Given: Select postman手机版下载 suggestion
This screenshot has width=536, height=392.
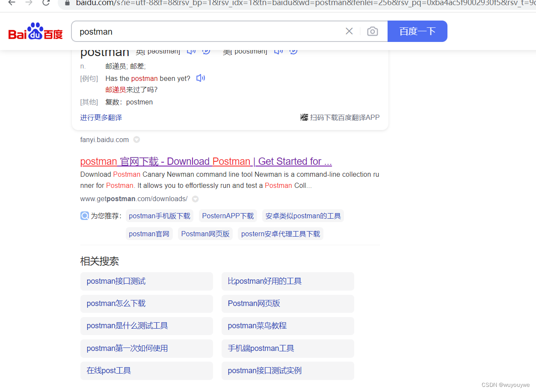Looking at the screenshot, I should (x=160, y=216).
